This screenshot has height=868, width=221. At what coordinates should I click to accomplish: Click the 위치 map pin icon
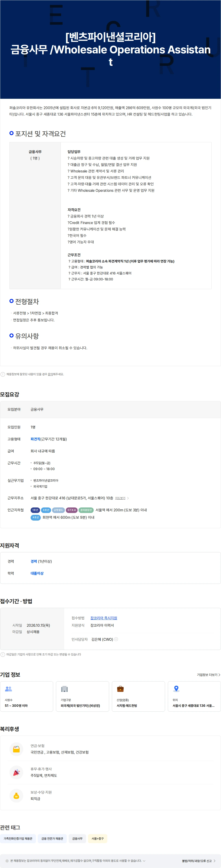click(x=176, y=689)
